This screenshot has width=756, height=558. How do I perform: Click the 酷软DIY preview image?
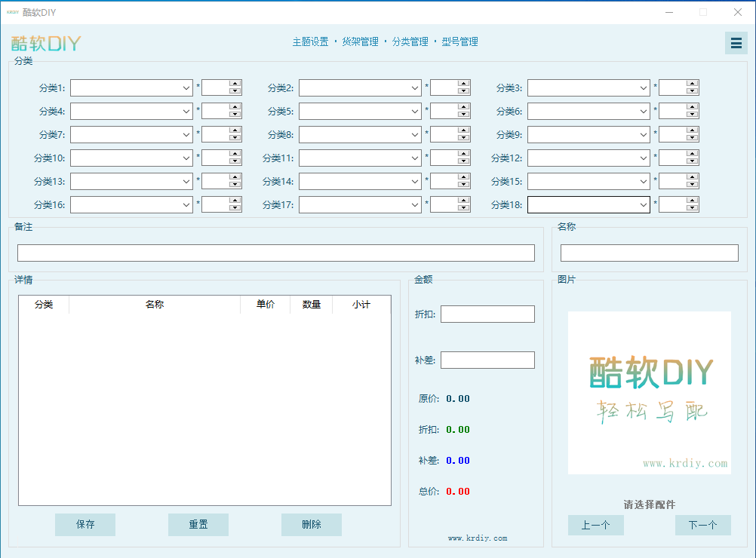[649, 392]
